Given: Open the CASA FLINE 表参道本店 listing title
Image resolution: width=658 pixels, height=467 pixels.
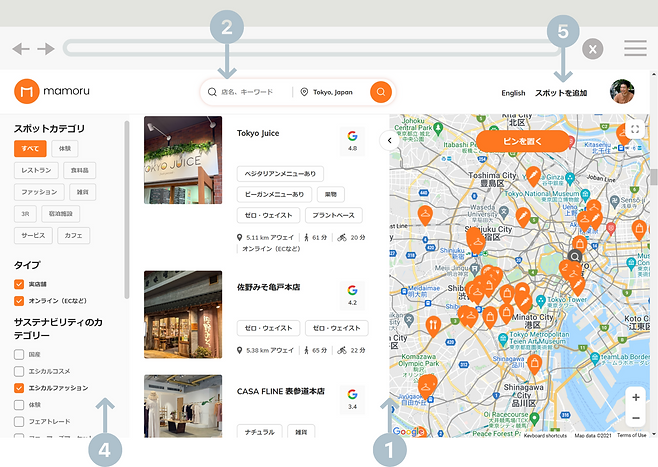Looking at the screenshot, I should point(281,391).
